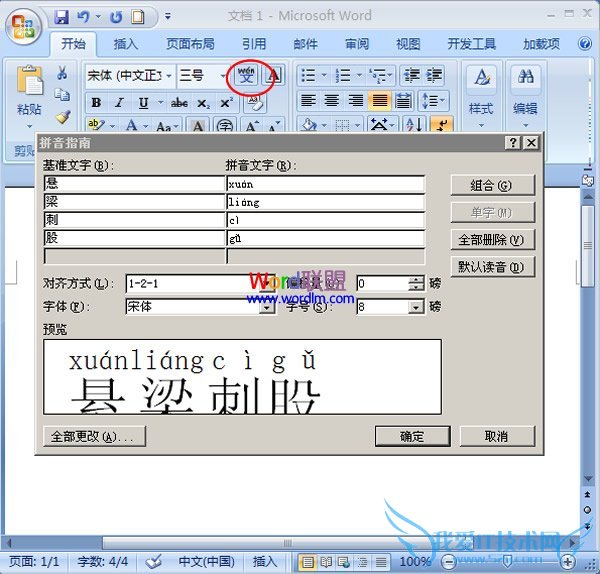Screen dimensions: 600x574
Task: Click the Cut scissors icon
Action: pos(62,74)
